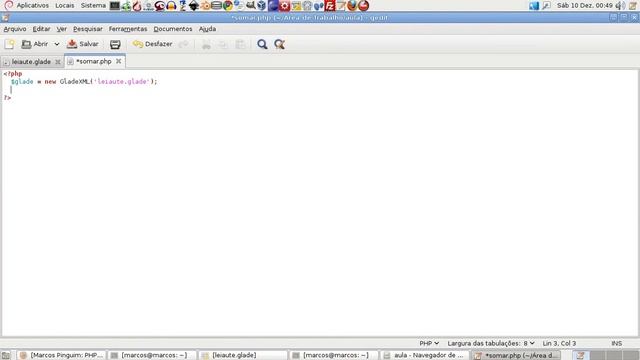Screen dimensions: 640x360
Task: Open the Locais panel menu
Action: point(64,5)
